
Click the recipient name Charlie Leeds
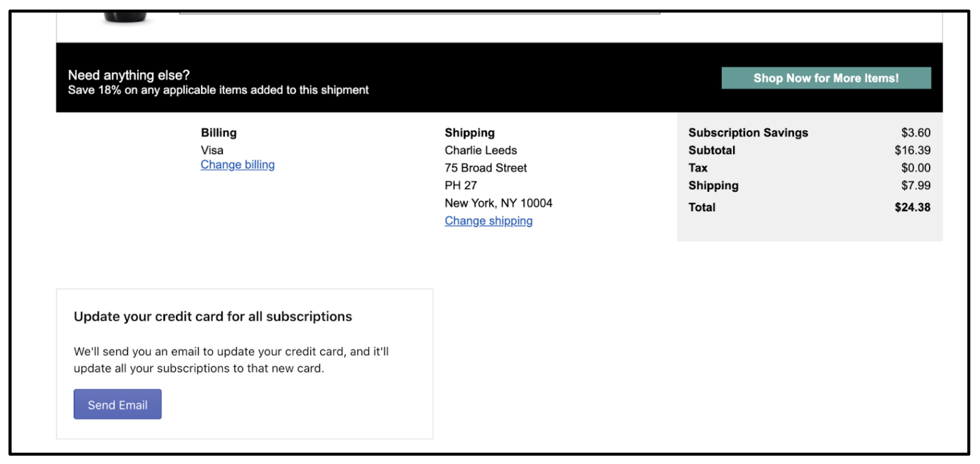pos(481,150)
